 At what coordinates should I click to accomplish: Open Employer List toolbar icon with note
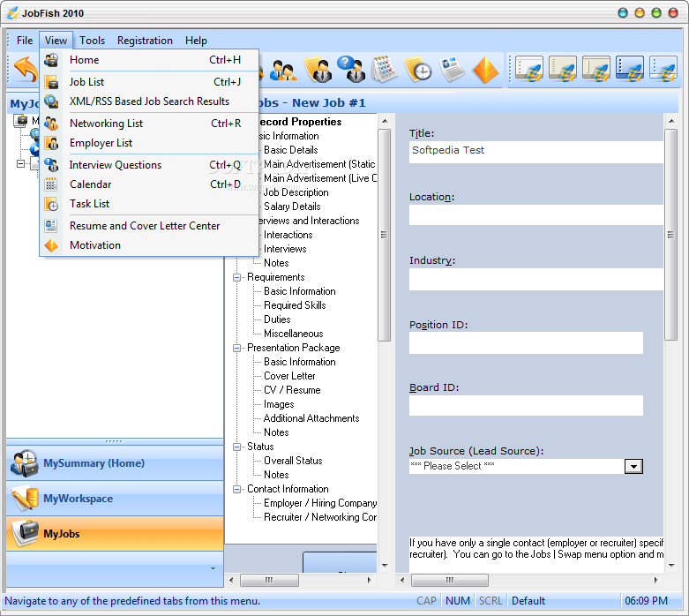[x=318, y=70]
